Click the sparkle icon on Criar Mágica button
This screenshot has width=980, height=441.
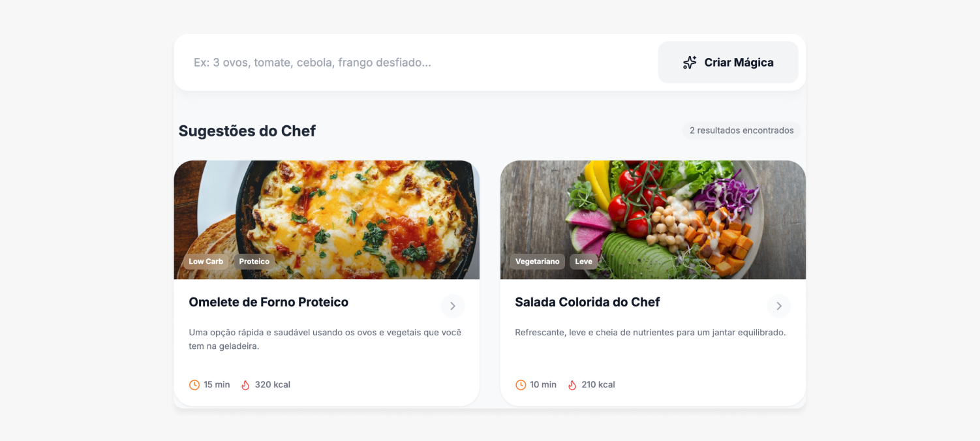[x=690, y=62]
